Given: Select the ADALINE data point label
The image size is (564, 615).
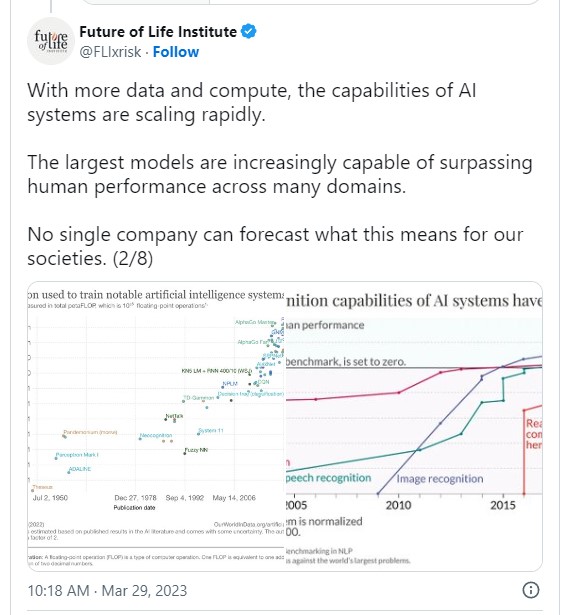Looking at the screenshot, I should pos(80,469).
